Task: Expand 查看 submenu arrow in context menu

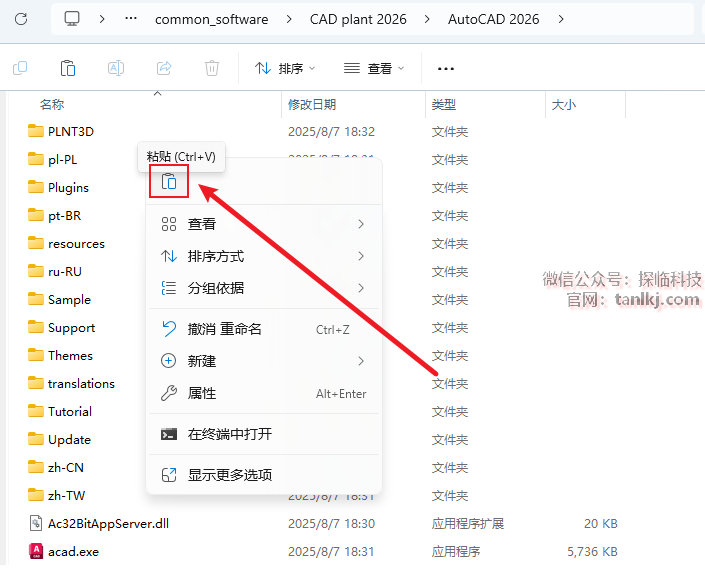Action: [x=361, y=224]
